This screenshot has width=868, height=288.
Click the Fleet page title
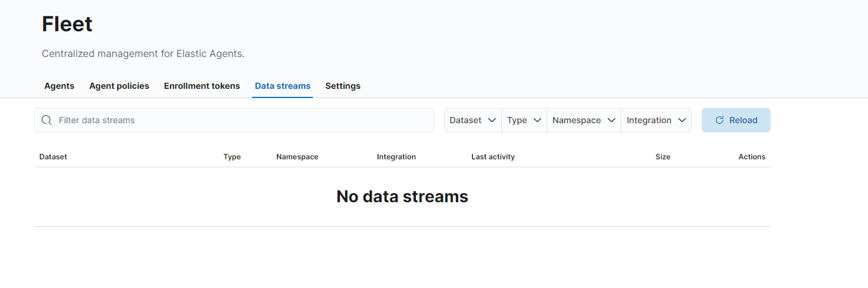coord(67,24)
